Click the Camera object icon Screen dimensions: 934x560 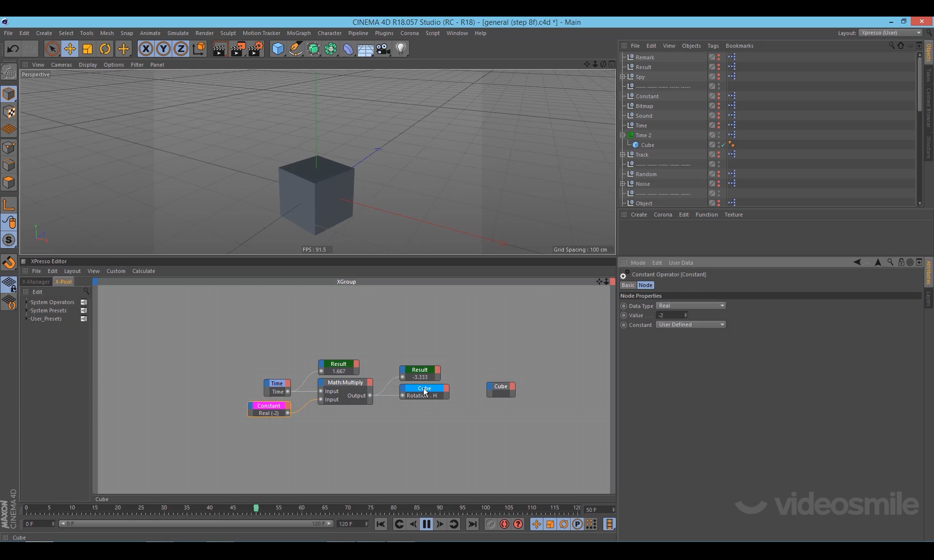383,49
